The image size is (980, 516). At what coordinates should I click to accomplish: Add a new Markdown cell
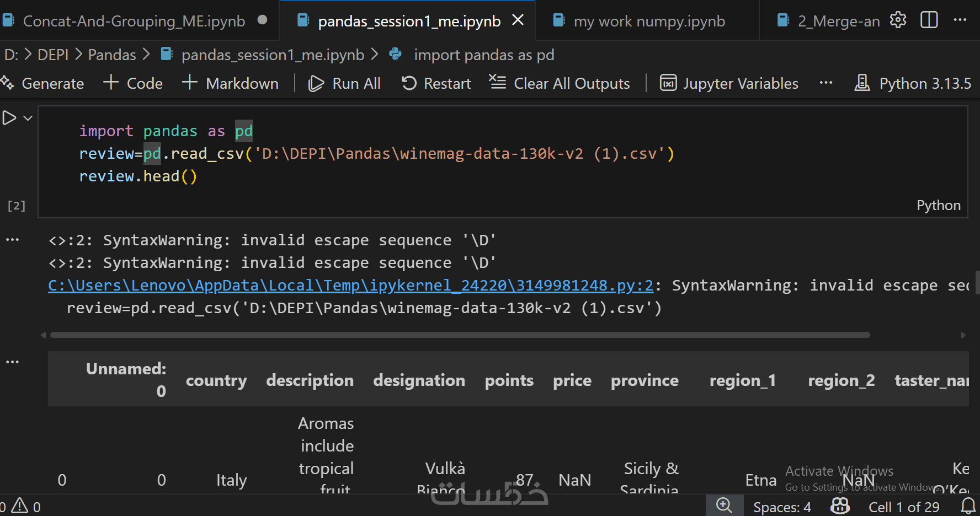230,84
